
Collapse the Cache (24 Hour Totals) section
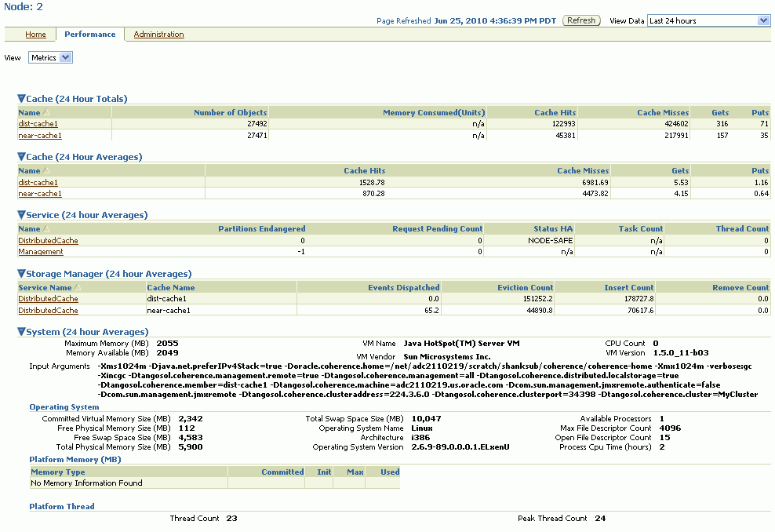pyautogui.click(x=21, y=98)
